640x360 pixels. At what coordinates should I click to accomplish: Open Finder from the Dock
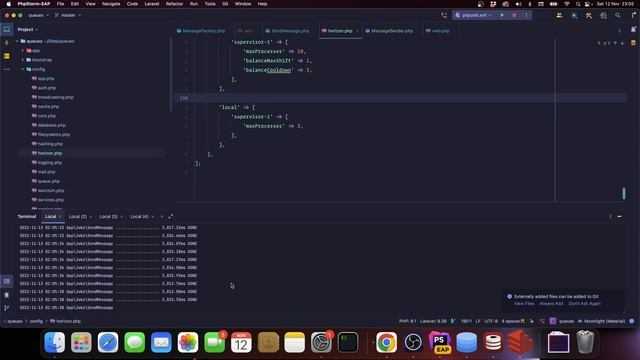pyautogui.click(x=54, y=342)
